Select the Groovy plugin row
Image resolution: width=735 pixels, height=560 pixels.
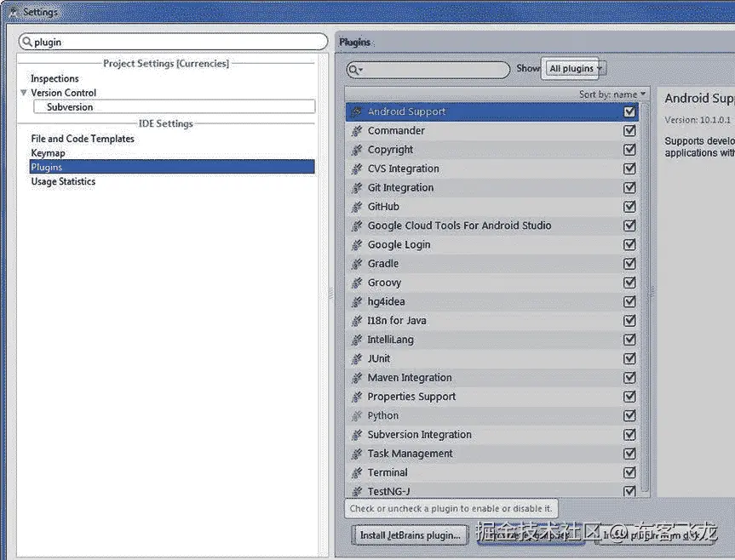491,283
